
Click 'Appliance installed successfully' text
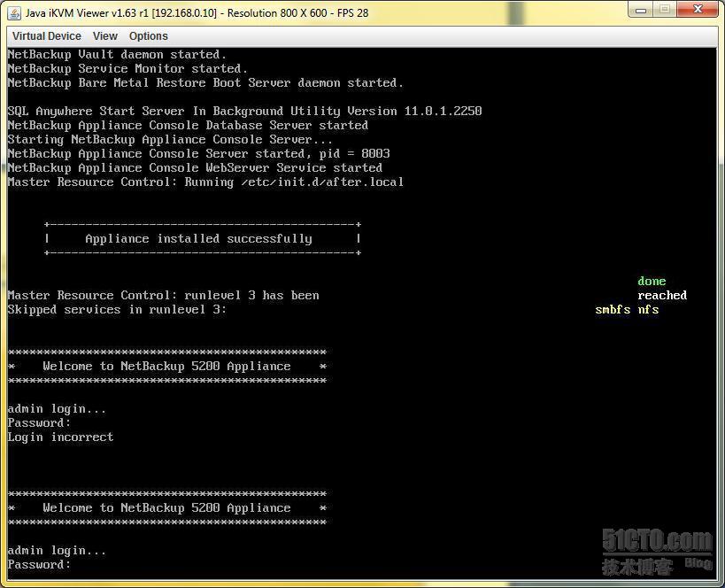(199, 239)
